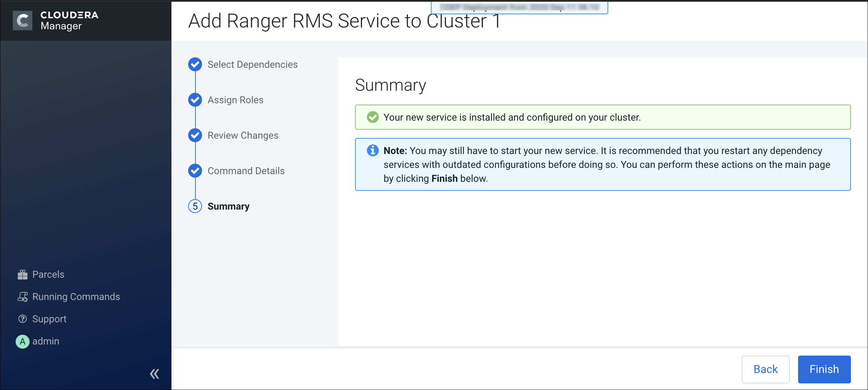Click the admin avatar circle
This screenshot has height=390, width=868.
tap(23, 341)
